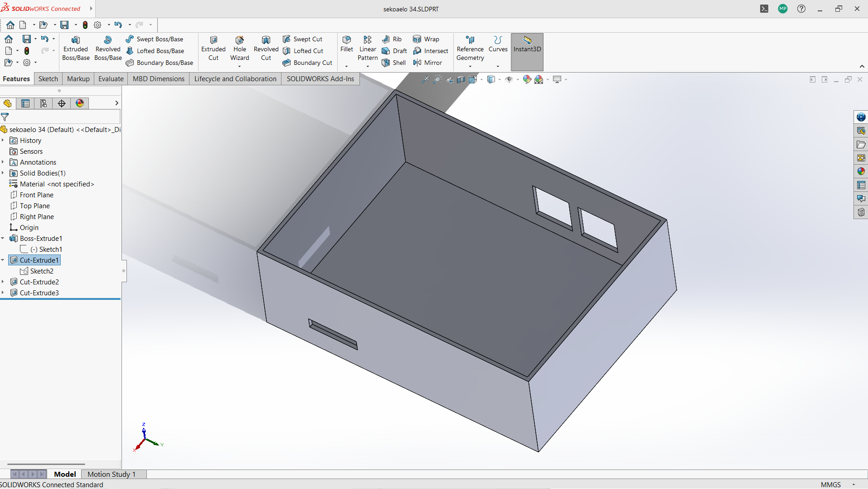Switch to DimXpertManager tab
The height and width of the screenshot is (489, 868).
click(x=62, y=103)
